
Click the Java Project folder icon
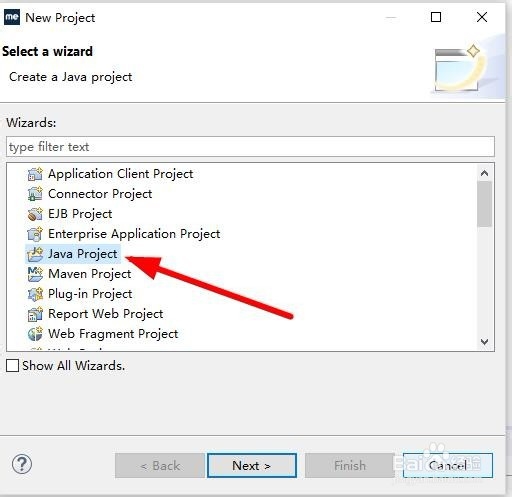tap(35, 254)
